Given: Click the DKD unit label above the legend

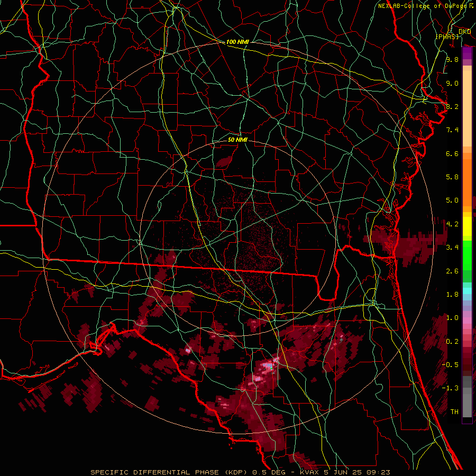Looking at the screenshot, I should tap(464, 32).
